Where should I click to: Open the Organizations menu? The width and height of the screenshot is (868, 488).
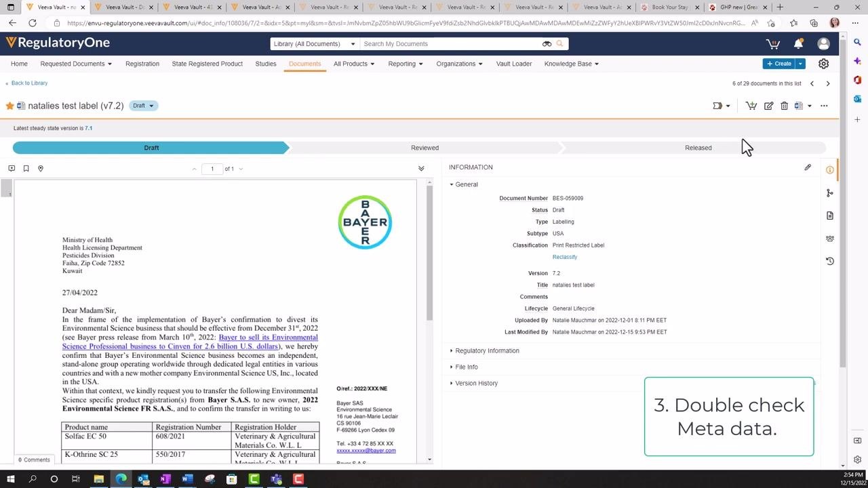click(460, 64)
